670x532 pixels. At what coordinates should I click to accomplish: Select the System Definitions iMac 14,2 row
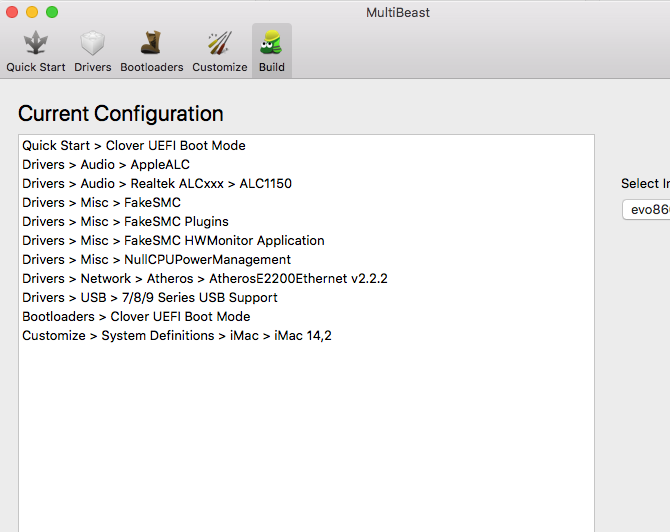tap(306, 336)
